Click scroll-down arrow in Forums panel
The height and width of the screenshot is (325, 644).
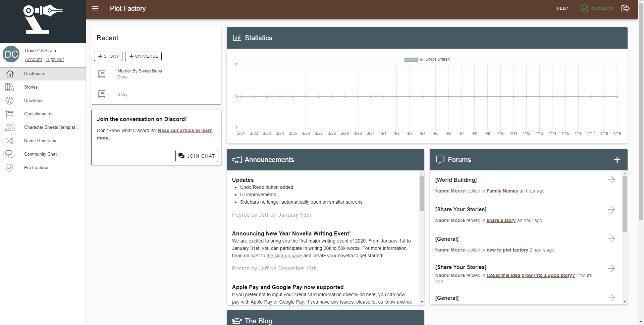click(x=624, y=302)
